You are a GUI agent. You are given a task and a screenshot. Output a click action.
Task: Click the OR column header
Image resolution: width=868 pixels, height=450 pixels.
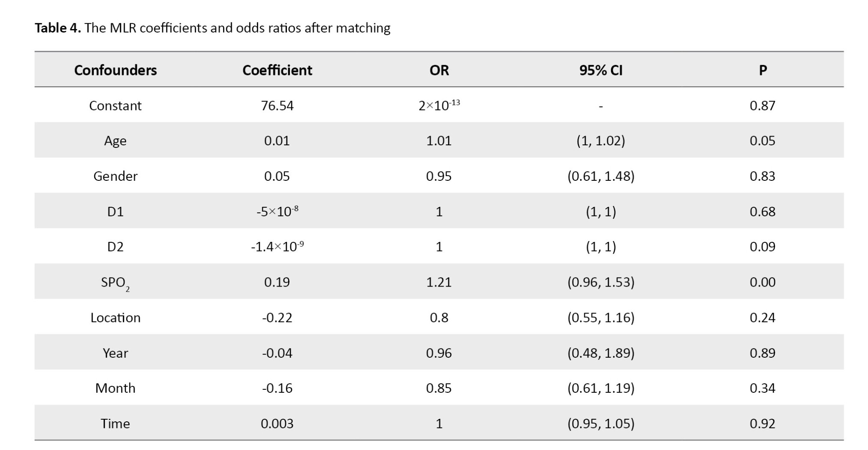[439, 70]
